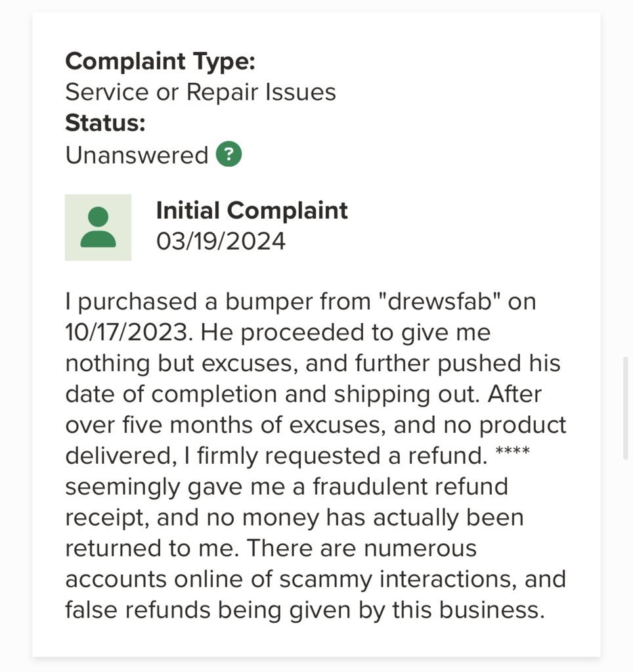Click the purchase date 10/17/2023

[129, 332]
